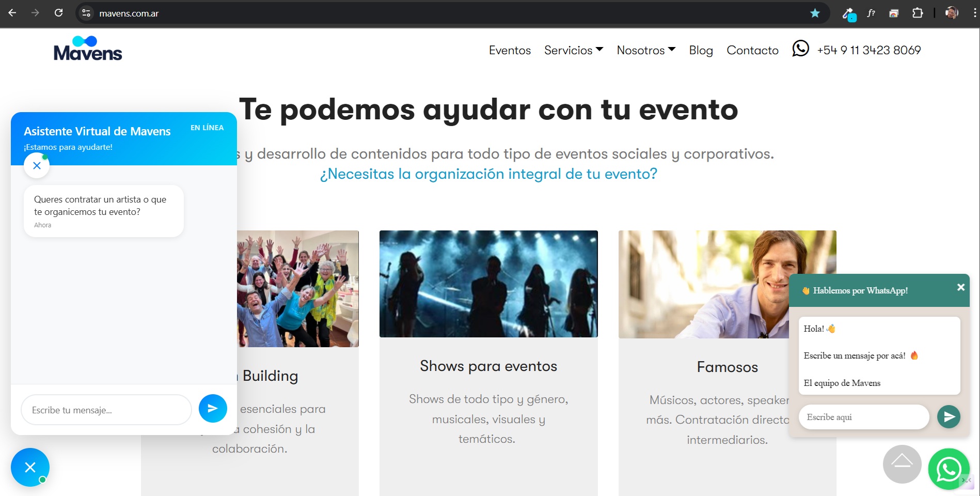Open the browser extensions puzzle icon

click(x=918, y=13)
